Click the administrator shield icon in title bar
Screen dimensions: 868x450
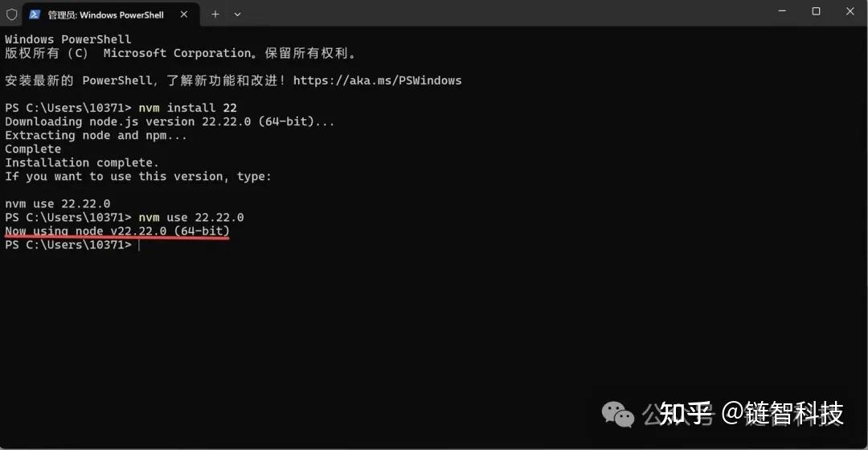[11, 14]
